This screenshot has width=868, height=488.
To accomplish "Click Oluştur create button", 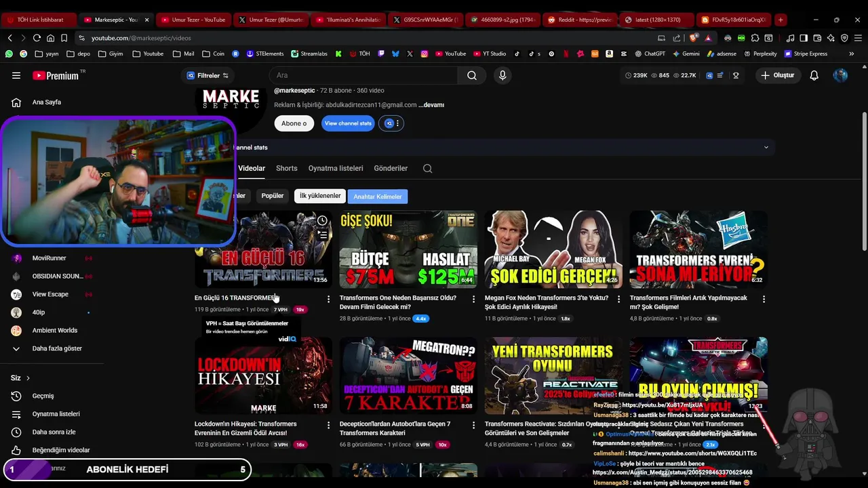I will click(x=778, y=75).
